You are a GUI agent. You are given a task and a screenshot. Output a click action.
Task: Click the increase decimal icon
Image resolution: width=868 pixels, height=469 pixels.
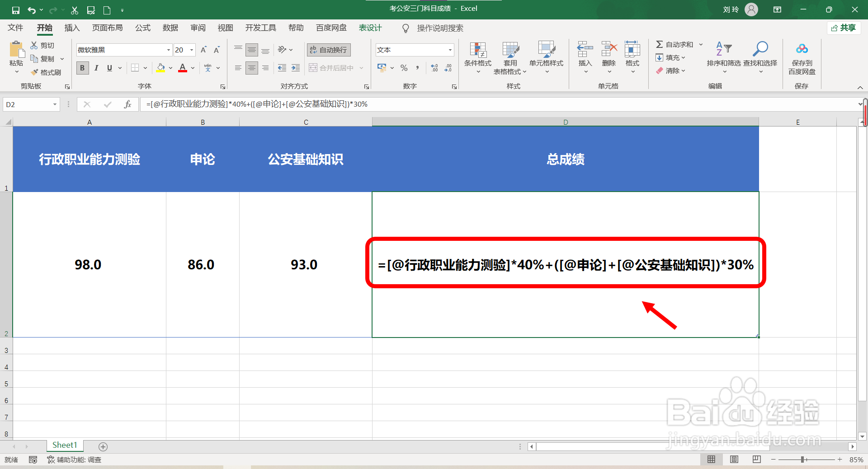coord(434,68)
